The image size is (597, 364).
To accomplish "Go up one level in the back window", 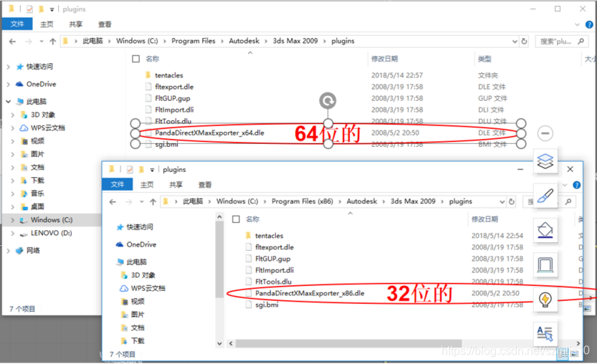I will (x=52, y=41).
